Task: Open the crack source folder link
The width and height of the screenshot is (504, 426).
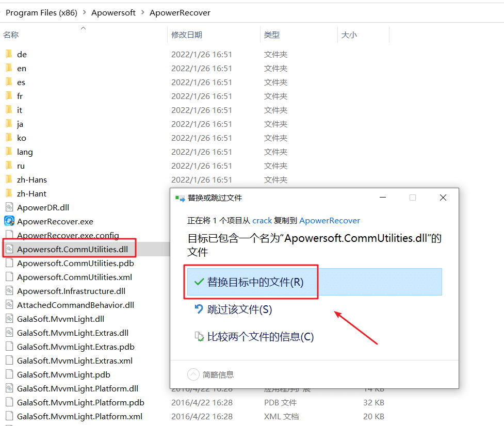Action: tap(262, 220)
